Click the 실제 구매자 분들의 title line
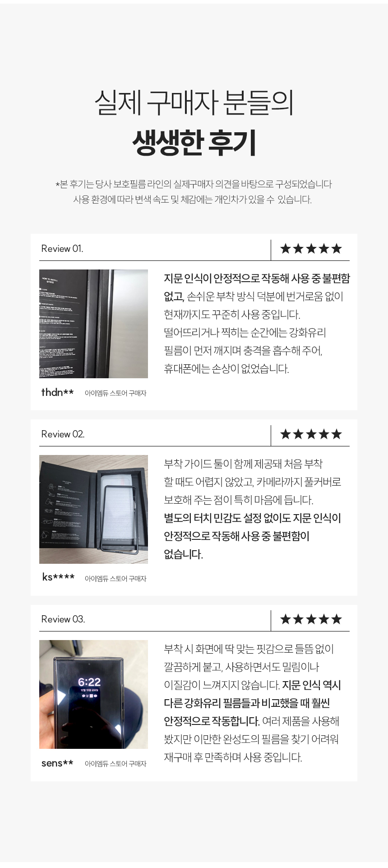The width and height of the screenshot is (388, 868). point(194,102)
